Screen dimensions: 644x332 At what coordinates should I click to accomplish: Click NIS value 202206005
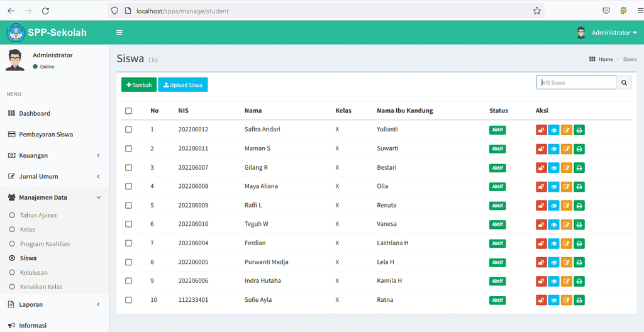[x=193, y=262]
